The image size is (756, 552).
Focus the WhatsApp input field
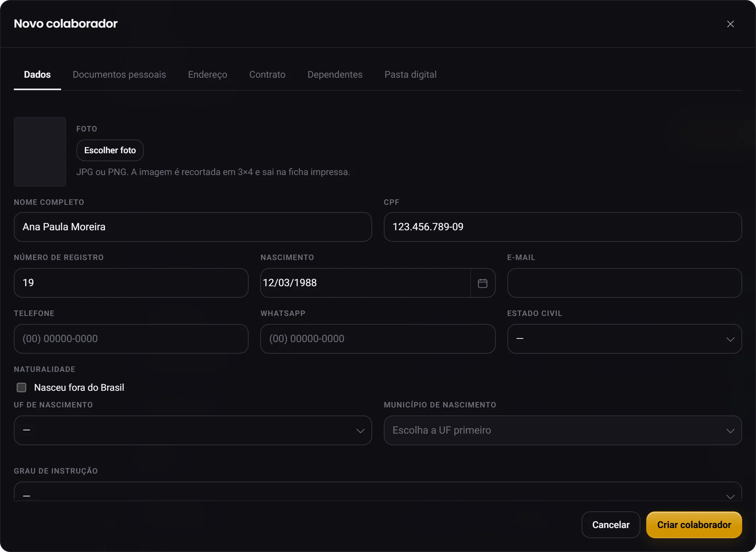point(378,339)
